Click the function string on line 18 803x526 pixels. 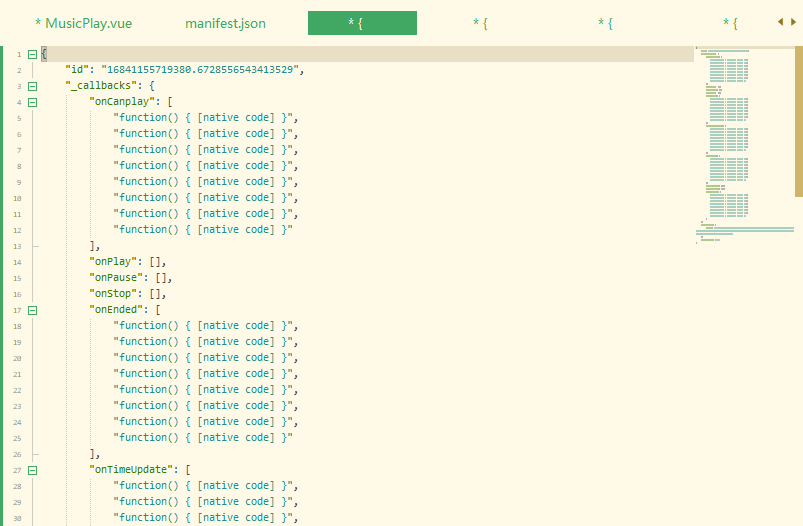coord(203,325)
